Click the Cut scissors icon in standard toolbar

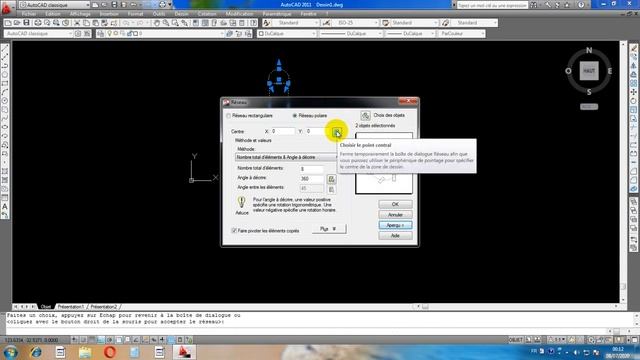click(77, 23)
